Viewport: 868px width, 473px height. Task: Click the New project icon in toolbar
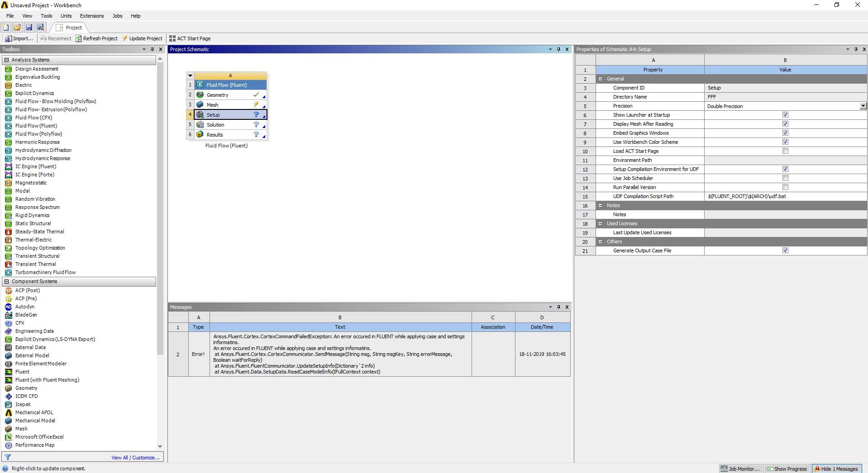pyautogui.click(x=5, y=28)
